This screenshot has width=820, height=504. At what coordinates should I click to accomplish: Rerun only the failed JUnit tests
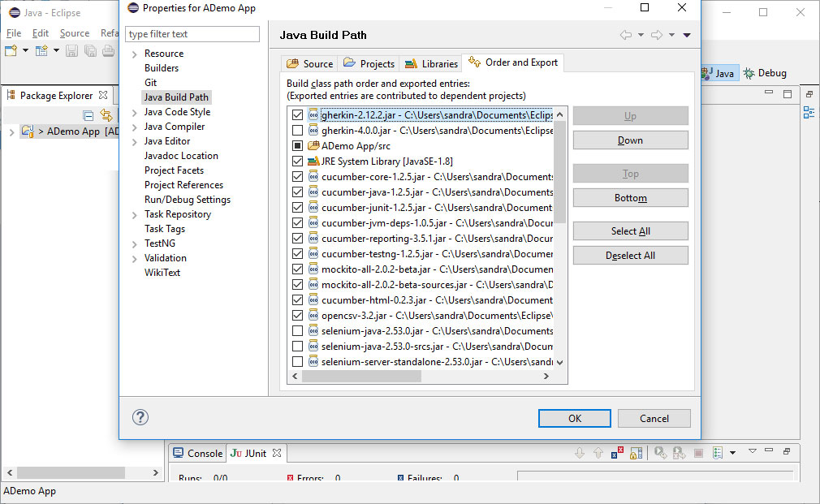[680, 452]
